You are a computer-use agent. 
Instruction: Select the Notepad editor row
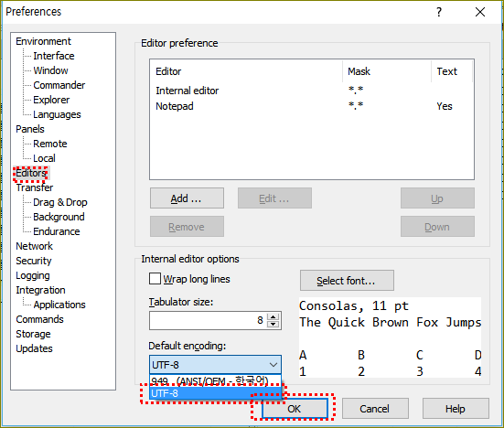point(311,106)
